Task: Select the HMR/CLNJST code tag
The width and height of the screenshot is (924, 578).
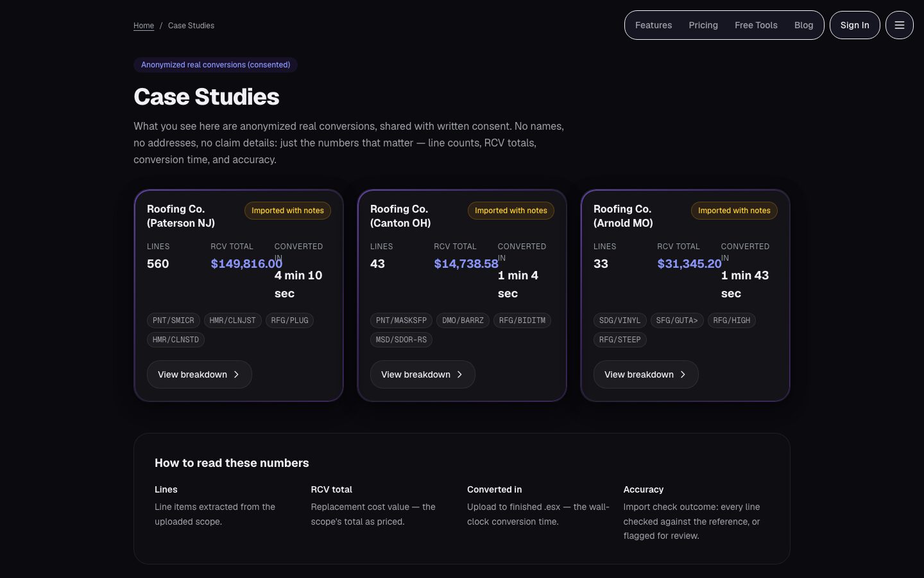Action: coord(232,320)
